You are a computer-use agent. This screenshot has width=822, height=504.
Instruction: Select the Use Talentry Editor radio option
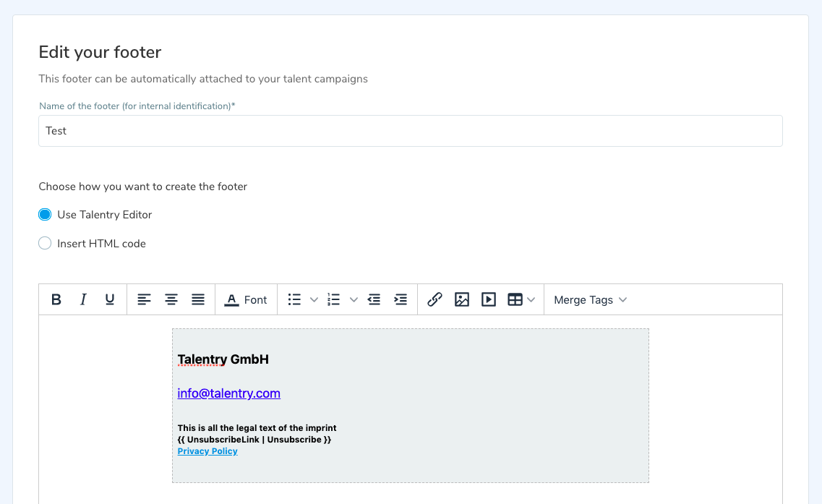[45, 215]
